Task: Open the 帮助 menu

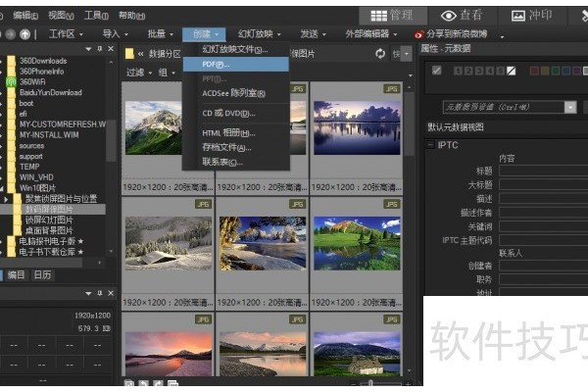Action: pos(132,16)
